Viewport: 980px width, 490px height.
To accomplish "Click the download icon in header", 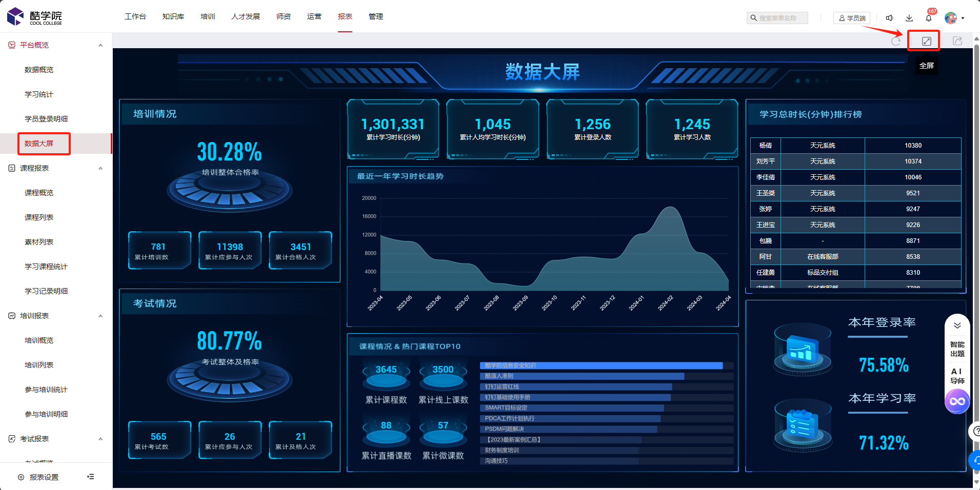I will tap(909, 18).
